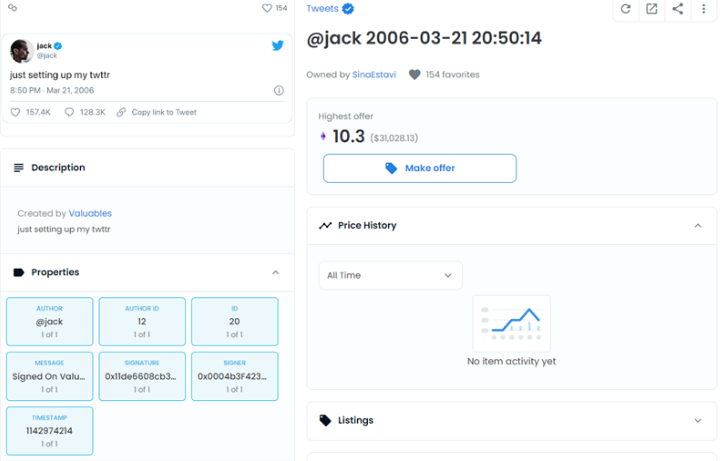Select the MESSAGE Signed On Valu... tile
This screenshot has width=723, height=461.
(x=49, y=376)
